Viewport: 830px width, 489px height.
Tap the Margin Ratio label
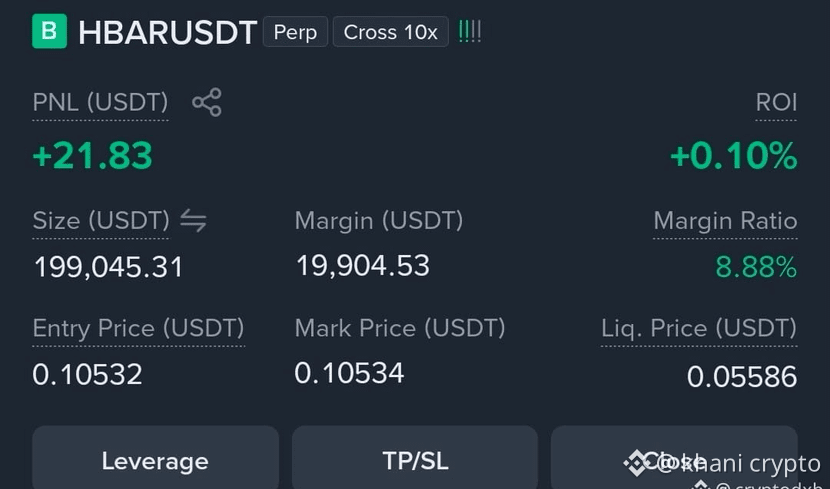[725, 221]
